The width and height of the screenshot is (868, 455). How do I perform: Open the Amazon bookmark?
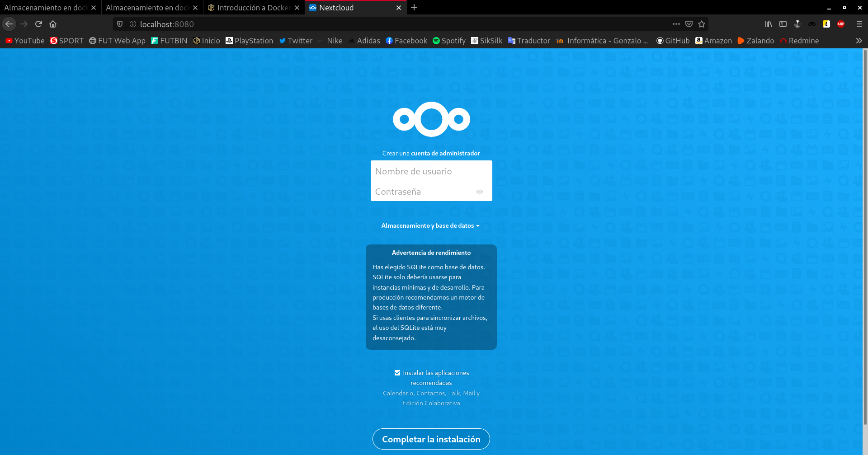[713, 41]
